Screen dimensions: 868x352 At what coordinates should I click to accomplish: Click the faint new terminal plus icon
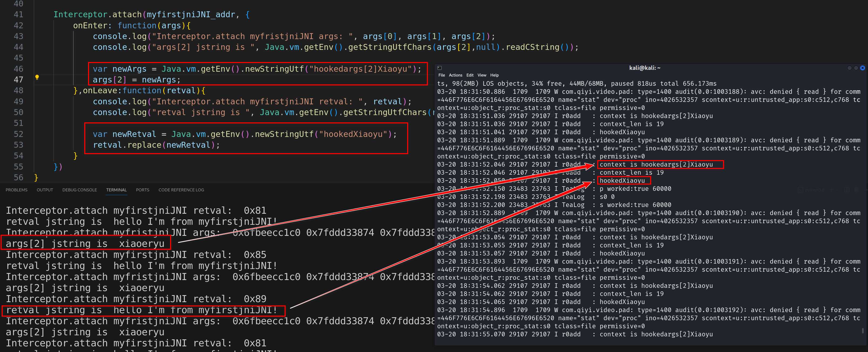[831, 190]
